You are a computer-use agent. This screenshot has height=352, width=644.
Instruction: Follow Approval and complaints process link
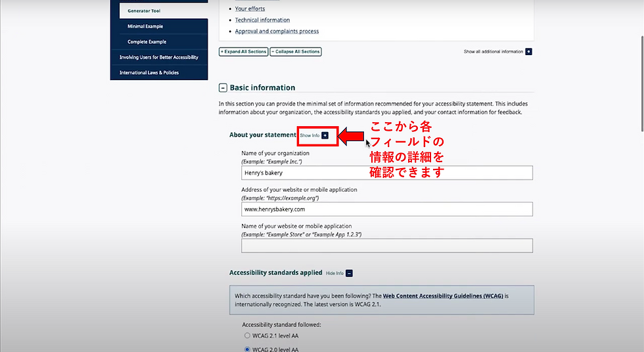tap(277, 31)
